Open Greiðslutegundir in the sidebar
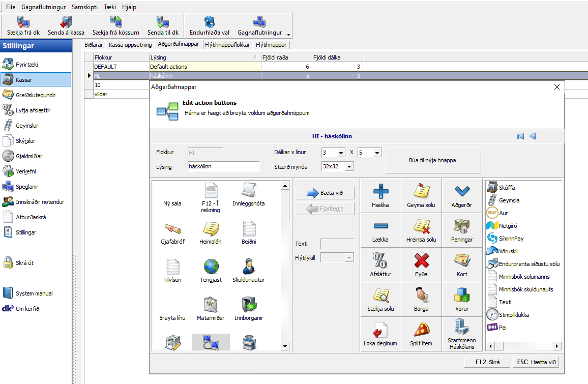 pos(36,95)
